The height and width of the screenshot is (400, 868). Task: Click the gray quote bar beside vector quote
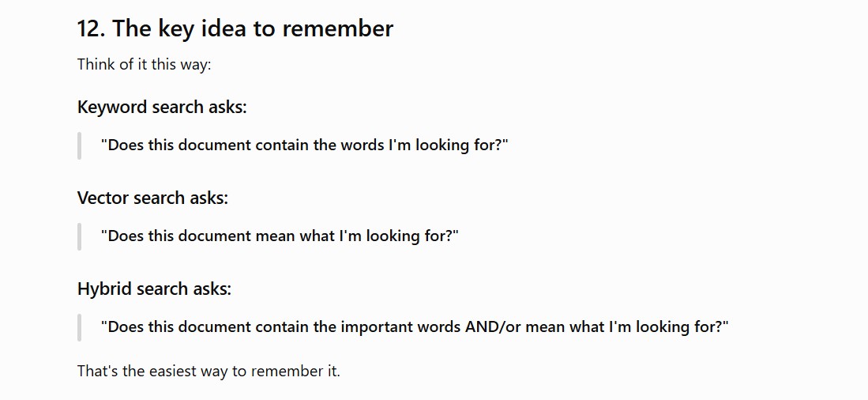(x=79, y=236)
